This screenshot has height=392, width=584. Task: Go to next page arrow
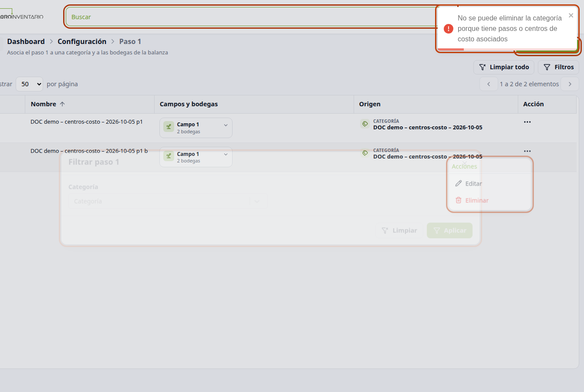(570, 84)
